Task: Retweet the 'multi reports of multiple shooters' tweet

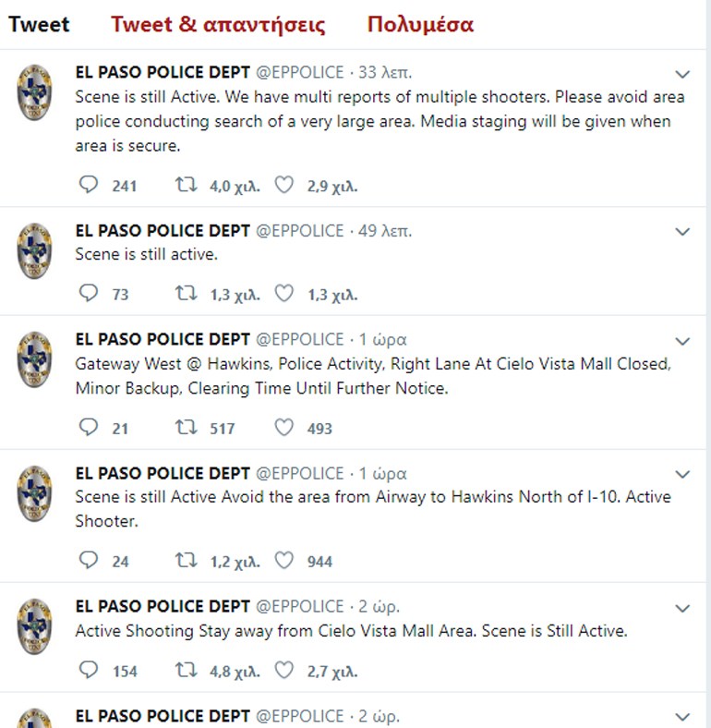Action: pos(187,185)
